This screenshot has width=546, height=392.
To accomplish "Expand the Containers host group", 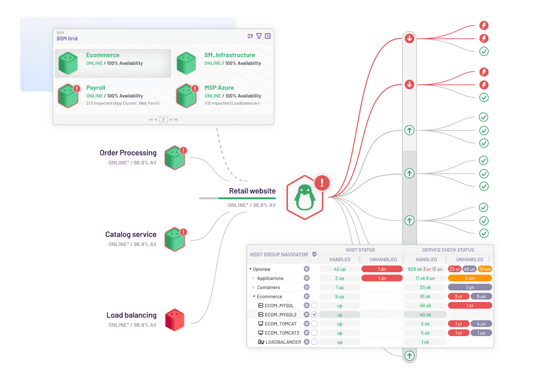I will 254,288.
